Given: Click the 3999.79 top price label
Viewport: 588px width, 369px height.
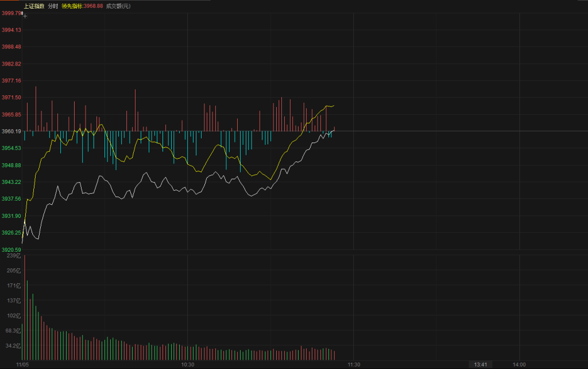Looking at the screenshot, I should [x=10, y=13].
